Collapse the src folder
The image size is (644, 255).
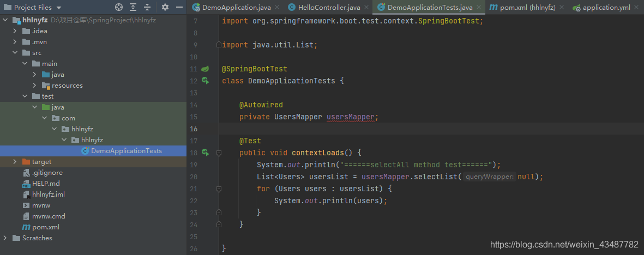pos(15,53)
